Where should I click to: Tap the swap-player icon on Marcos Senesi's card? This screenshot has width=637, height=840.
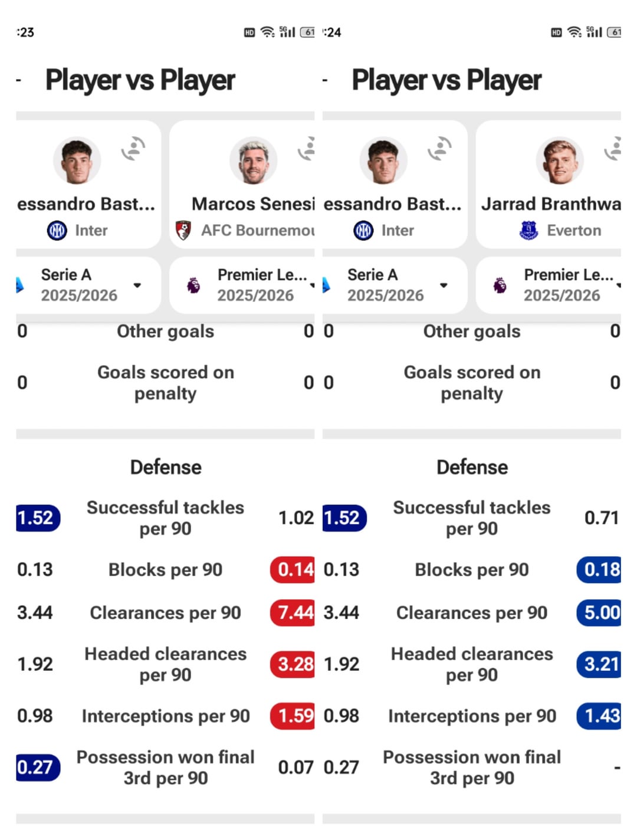pos(307,149)
